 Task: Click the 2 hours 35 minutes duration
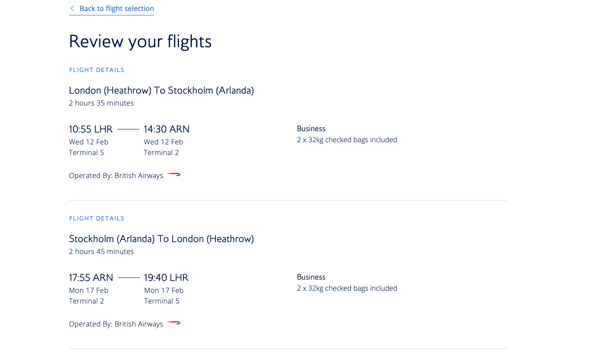point(101,103)
